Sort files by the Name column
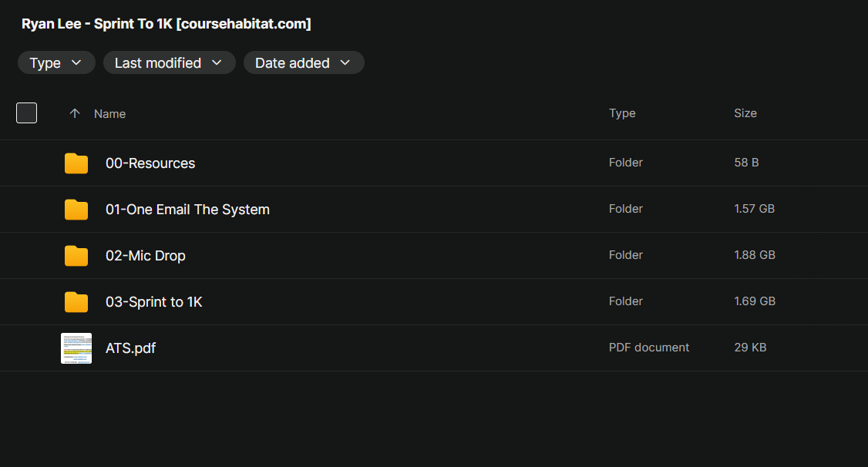Screen dimensions: 868x467 (109, 113)
